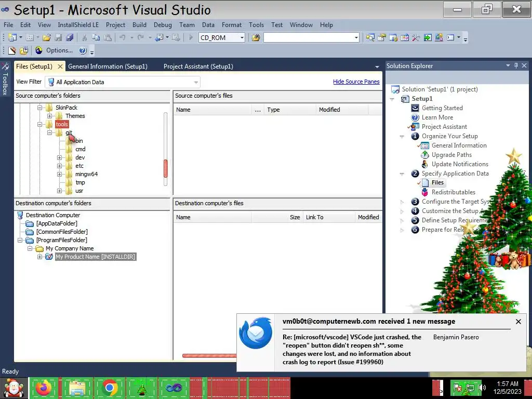
Task: Switch to Project Assistant (Setup1) tab
Action: click(198, 66)
